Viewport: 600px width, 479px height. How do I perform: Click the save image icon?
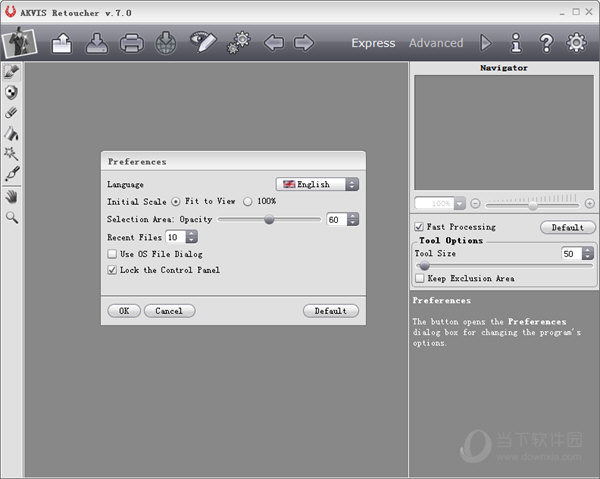97,43
